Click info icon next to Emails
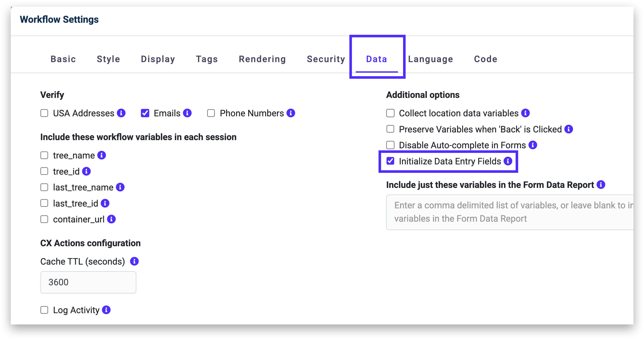 187,113
